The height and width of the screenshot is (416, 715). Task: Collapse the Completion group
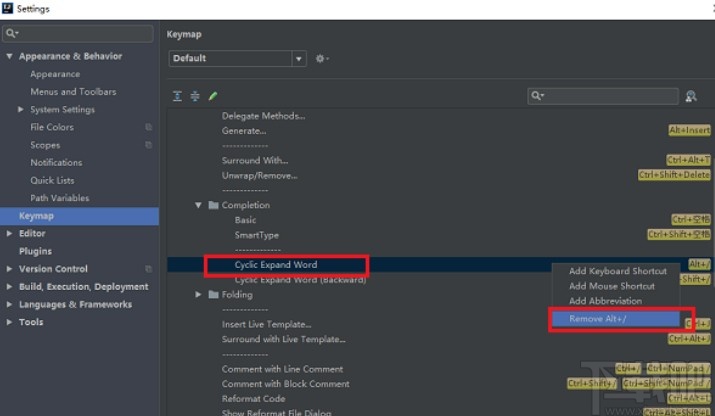(198, 205)
